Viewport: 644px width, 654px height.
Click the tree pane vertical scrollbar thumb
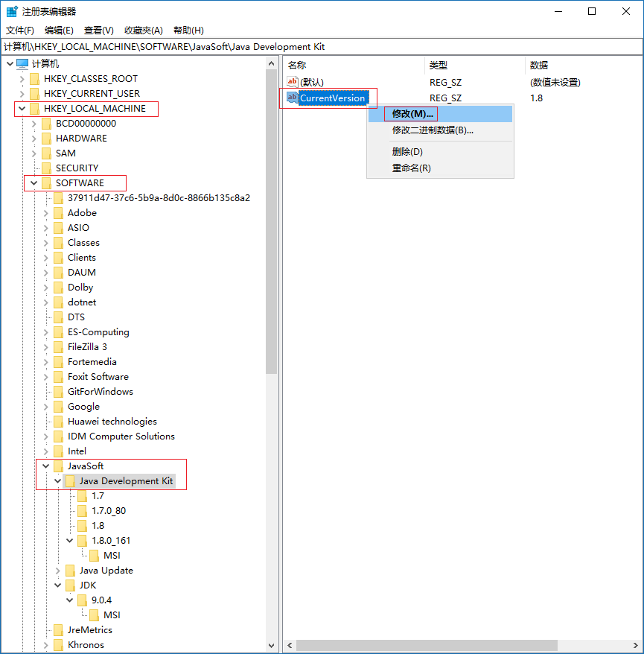click(271, 222)
